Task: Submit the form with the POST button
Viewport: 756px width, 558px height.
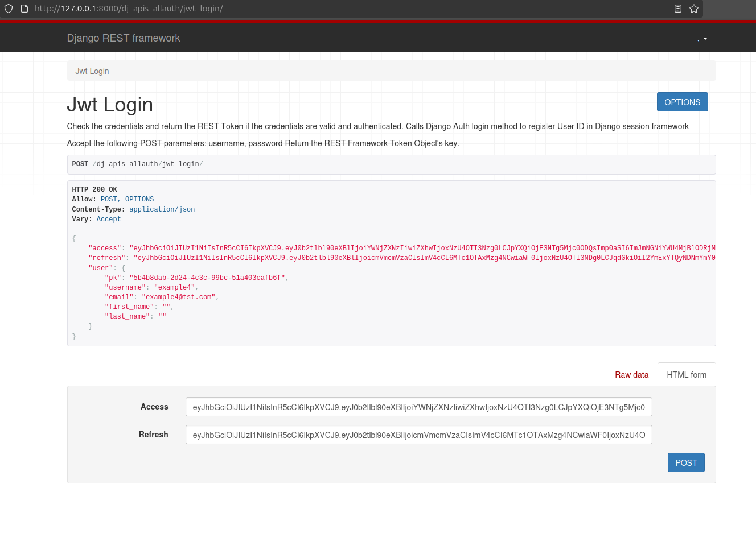Action: (685, 462)
